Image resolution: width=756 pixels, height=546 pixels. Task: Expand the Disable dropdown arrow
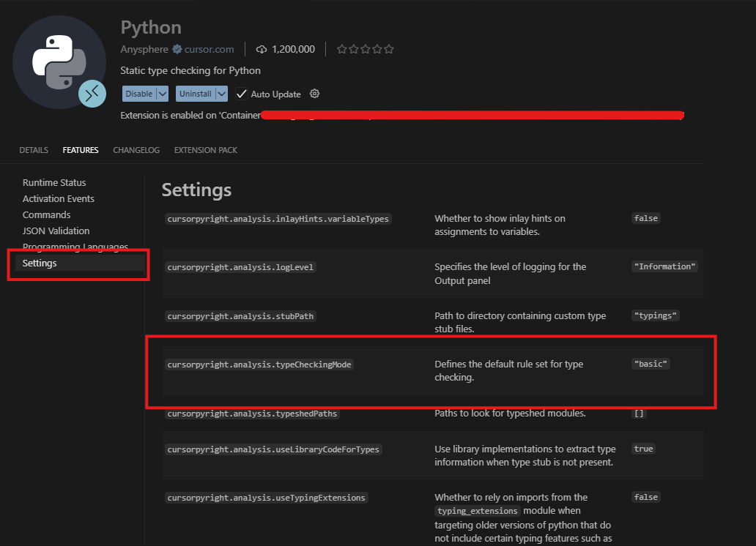(x=163, y=94)
